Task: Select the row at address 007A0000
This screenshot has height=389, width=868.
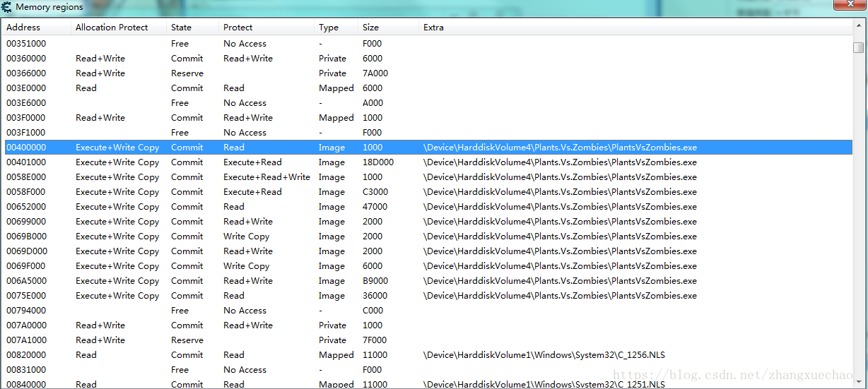Action: click(x=427, y=325)
